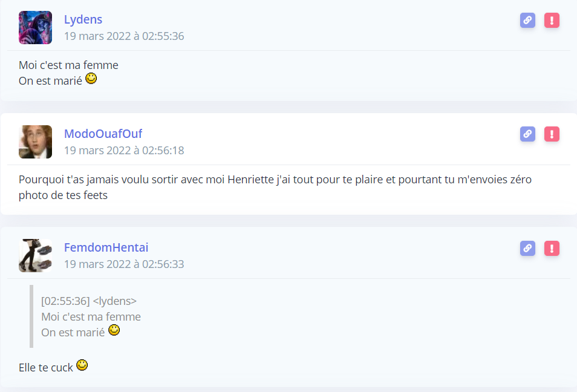
Task: Click the timestamp 19 mars 2022 à 02:55:36
Action: [x=124, y=36]
